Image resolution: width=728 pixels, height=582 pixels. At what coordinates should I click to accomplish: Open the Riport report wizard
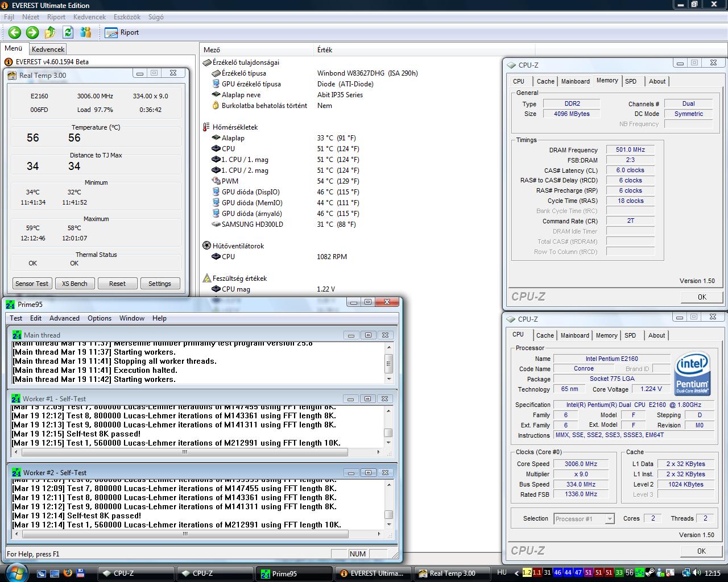coord(122,32)
